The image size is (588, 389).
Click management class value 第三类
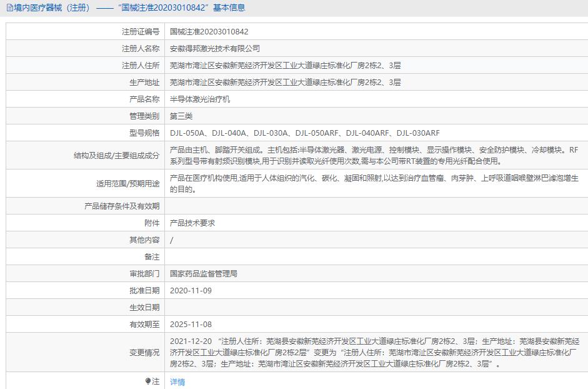tap(181, 116)
